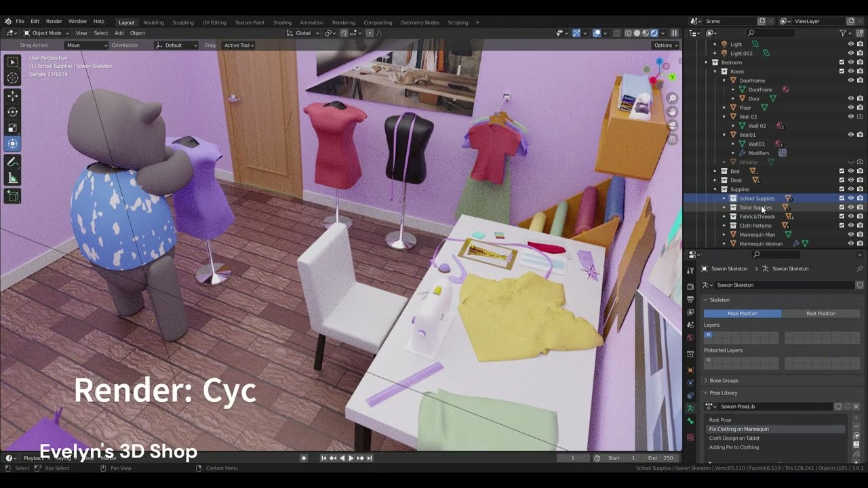Select rendered viewport shading

pyautogui.click(x=654, y=33)
